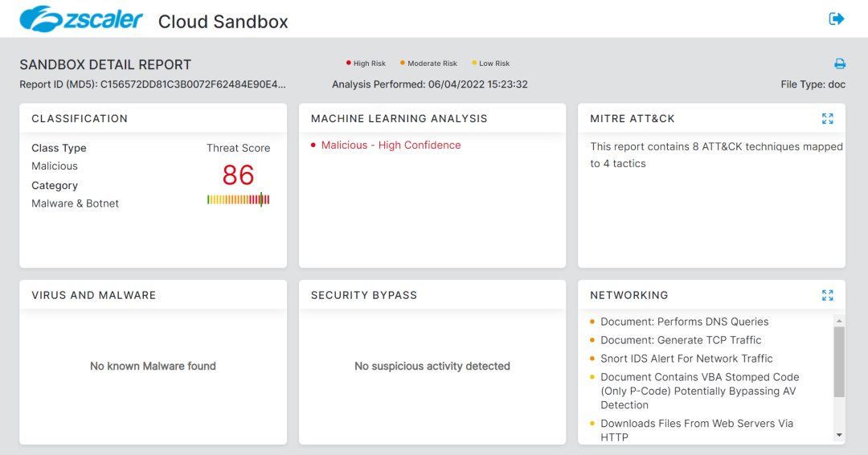Viewport: 868px width, 455px height.
Task: Open Document: Performs DNS Queries entry
Action: pyautogui.click(x=684, y=322)
